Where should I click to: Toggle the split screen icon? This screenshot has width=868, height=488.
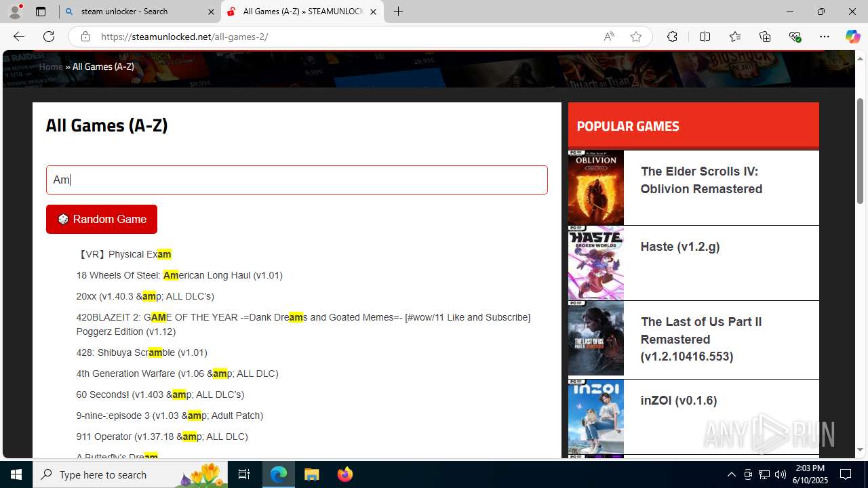[705, 37]
